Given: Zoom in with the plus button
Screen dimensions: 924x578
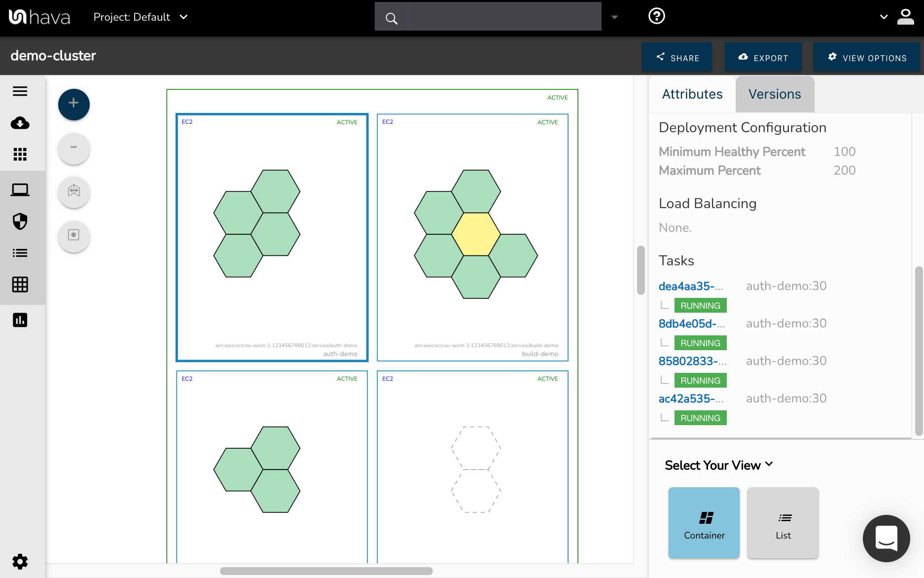Looking at the screenshot, I should [73, 104].
